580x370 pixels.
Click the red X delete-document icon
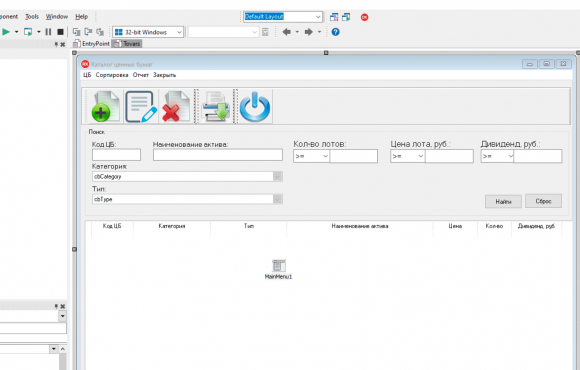click(176, 107)
